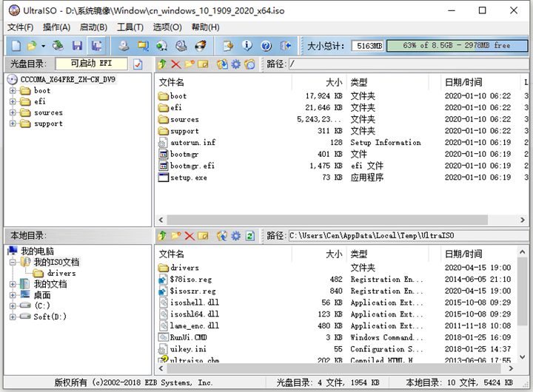Screen dimensions: 533x392
Task: Open the 文件(F) menu
Action: point(21,27)
